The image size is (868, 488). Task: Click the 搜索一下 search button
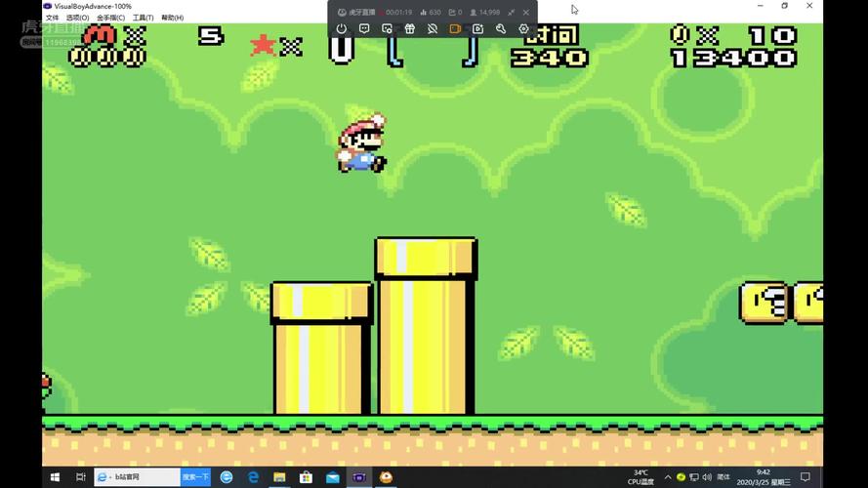coord(195,477)
